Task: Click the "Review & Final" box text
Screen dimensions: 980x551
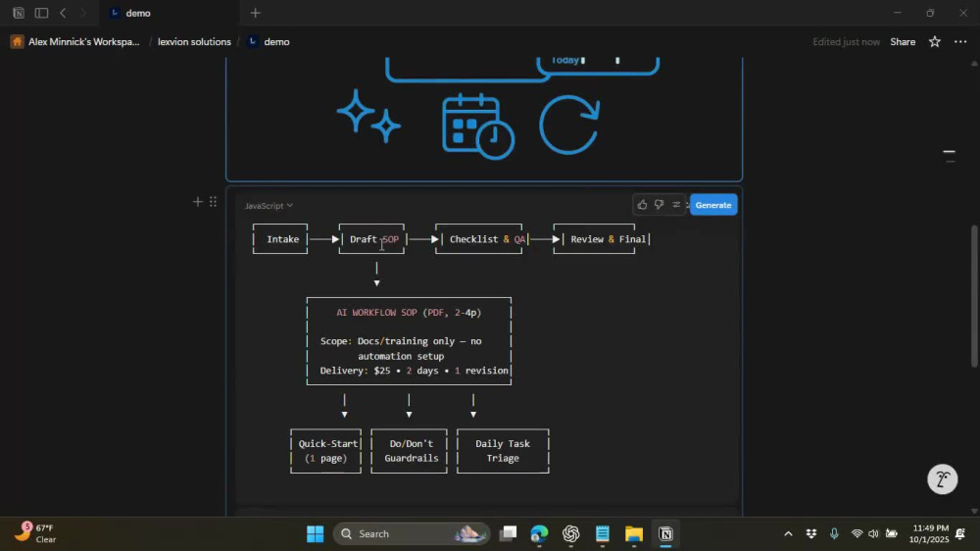Action: (609, 239)
